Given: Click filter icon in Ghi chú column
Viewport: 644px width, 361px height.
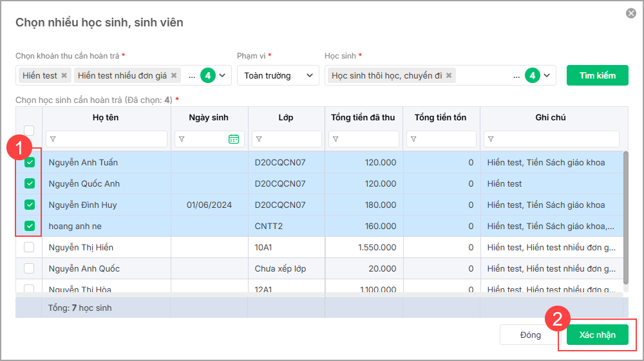Looking at the screenshot, I should (491, 139).
